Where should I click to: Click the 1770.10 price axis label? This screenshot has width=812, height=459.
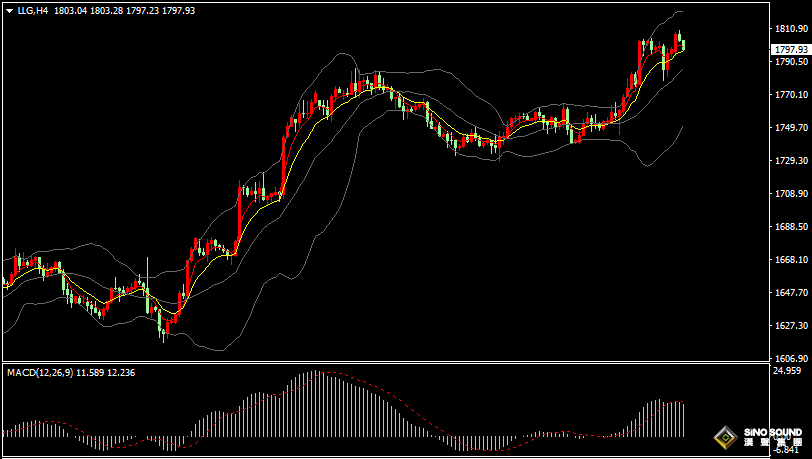(789, 96)
